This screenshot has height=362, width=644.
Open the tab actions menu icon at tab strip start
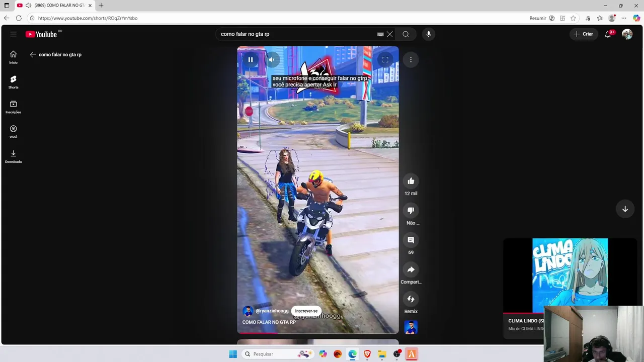click(7, 6)
